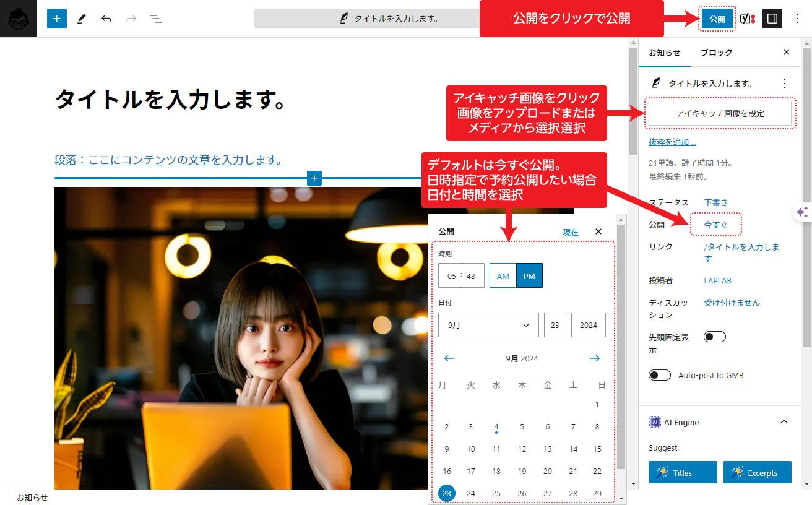Undo the last change
The height and width of the screenshot is (505, 812).
[x=106, y=19]
